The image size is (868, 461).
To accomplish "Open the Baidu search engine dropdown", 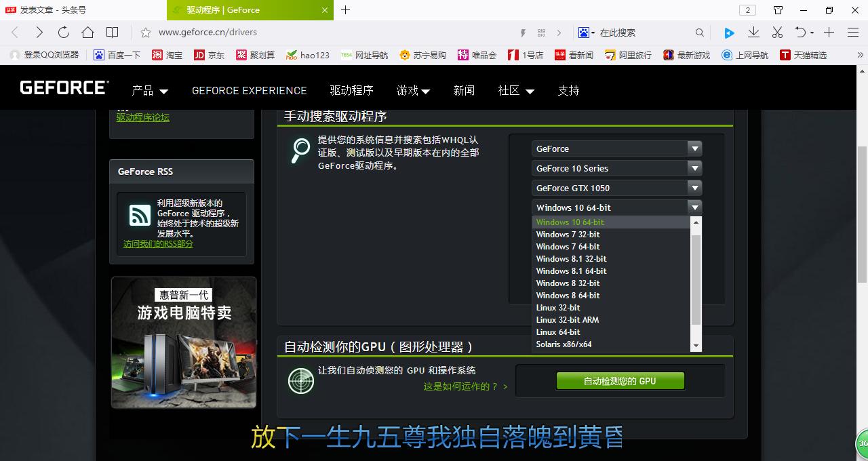I will [587, 33].
